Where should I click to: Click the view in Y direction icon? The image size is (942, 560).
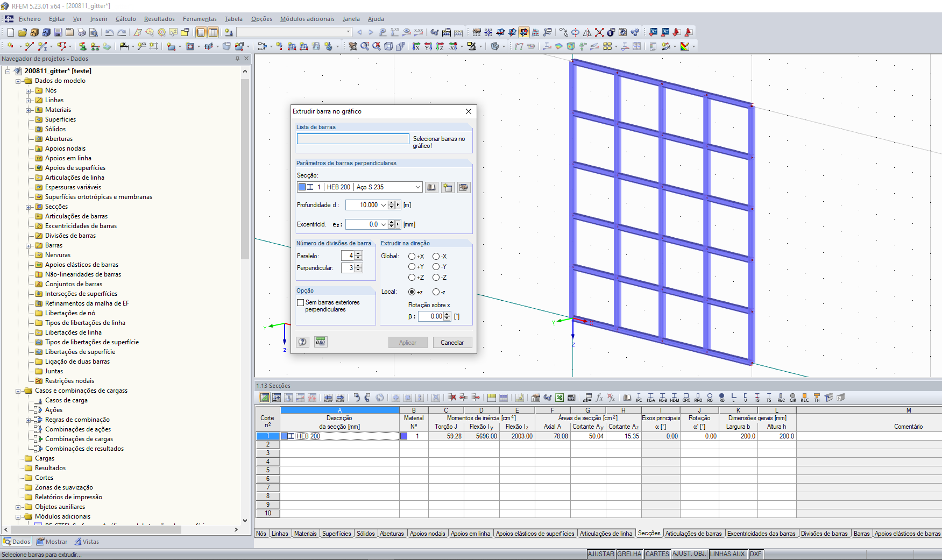[428, 46]
